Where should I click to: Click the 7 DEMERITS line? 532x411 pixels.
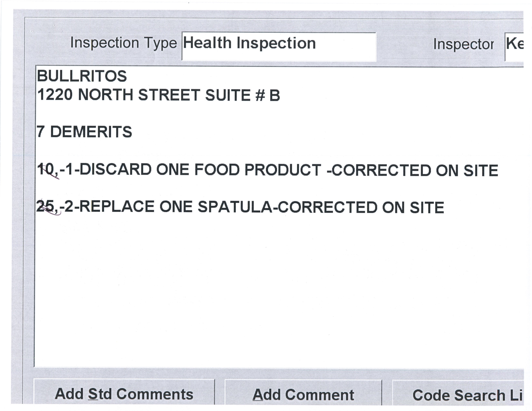tap(84, 132)
